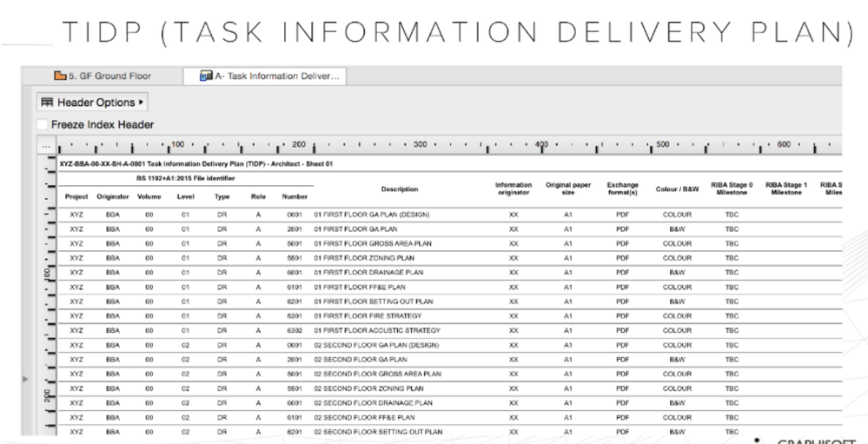The width and height of the screenshot is (868, 444).
Task: Click the RIBA Stage 1 Milestone header
Action: [786, 189]
